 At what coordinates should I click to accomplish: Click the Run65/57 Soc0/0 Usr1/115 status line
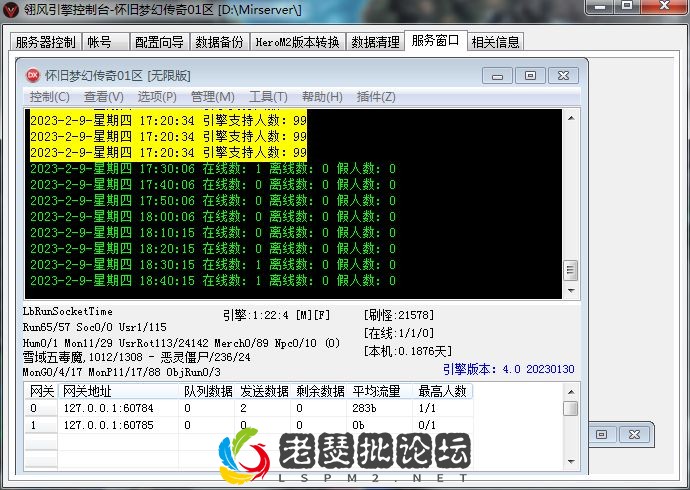(95, 327)
